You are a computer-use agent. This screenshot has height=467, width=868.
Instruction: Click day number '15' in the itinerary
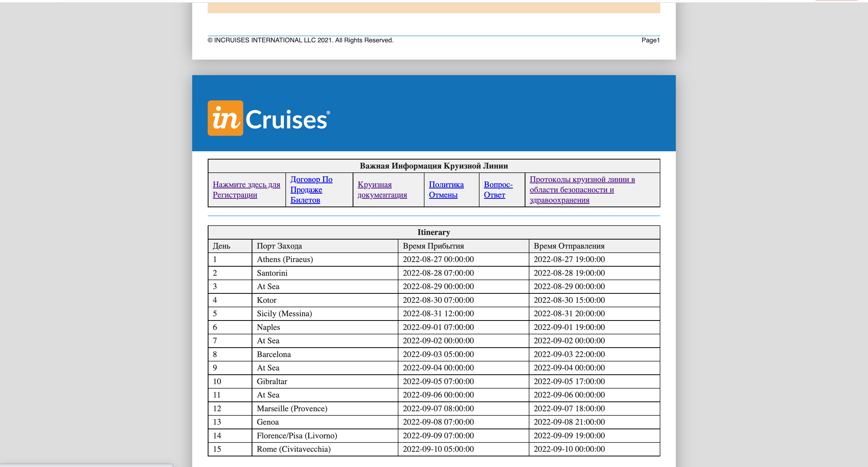(x=217, y=449)
